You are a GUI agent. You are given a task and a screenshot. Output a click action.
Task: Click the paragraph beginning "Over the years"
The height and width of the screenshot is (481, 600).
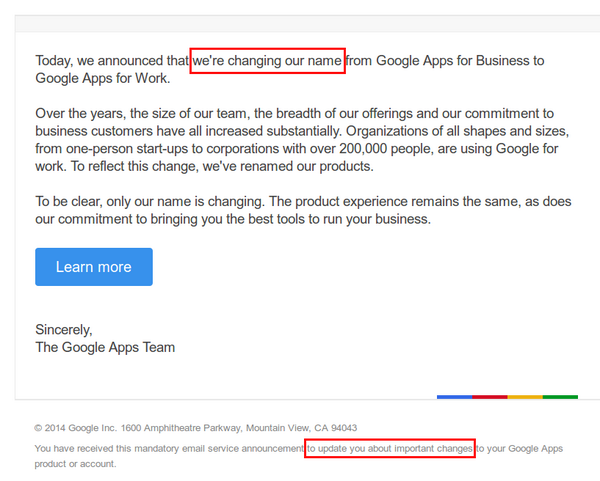302,140
